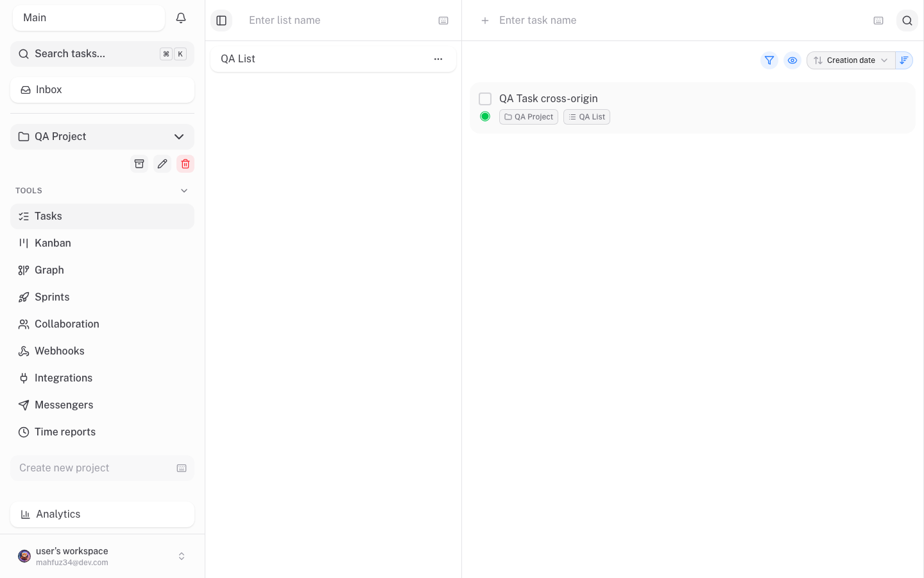
Task: Click keyboard icon beside the task name field
Action: (878, 21)
